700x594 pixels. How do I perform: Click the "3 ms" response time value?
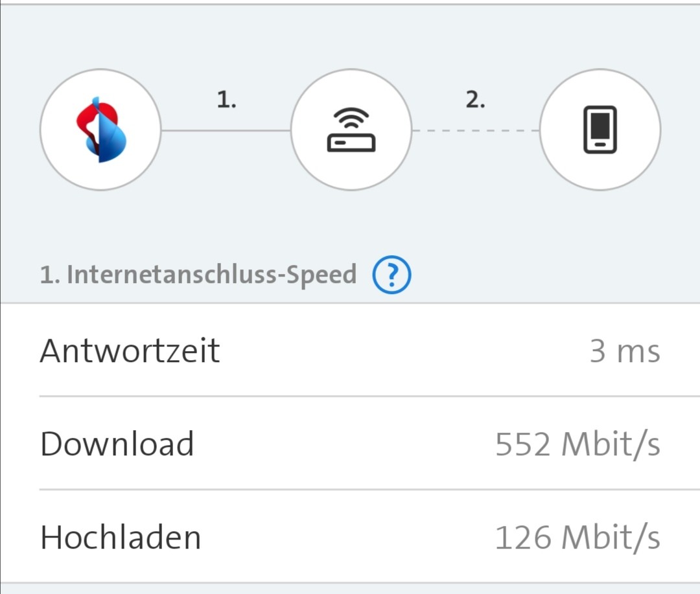[624, 351]
